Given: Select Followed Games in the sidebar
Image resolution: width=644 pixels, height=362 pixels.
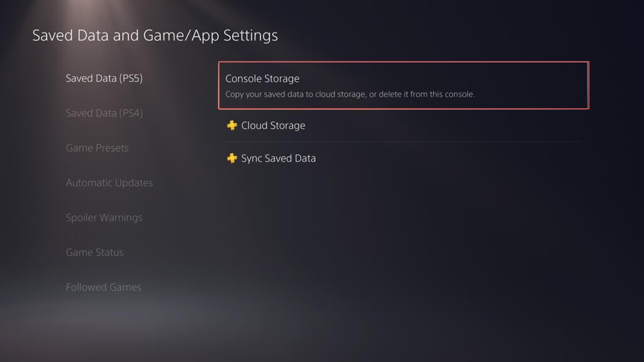Looking at the screenshot, I should (x=103, y=287).
